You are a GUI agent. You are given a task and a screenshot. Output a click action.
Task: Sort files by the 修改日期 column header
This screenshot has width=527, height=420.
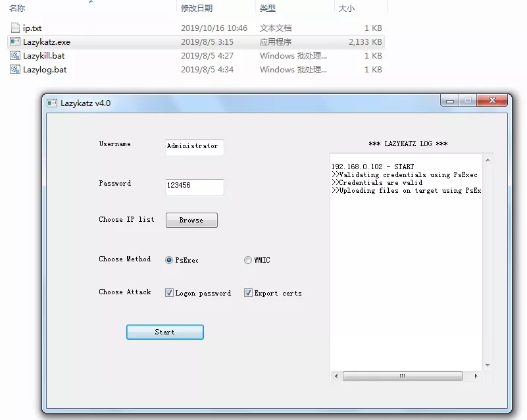pos(196,9)
